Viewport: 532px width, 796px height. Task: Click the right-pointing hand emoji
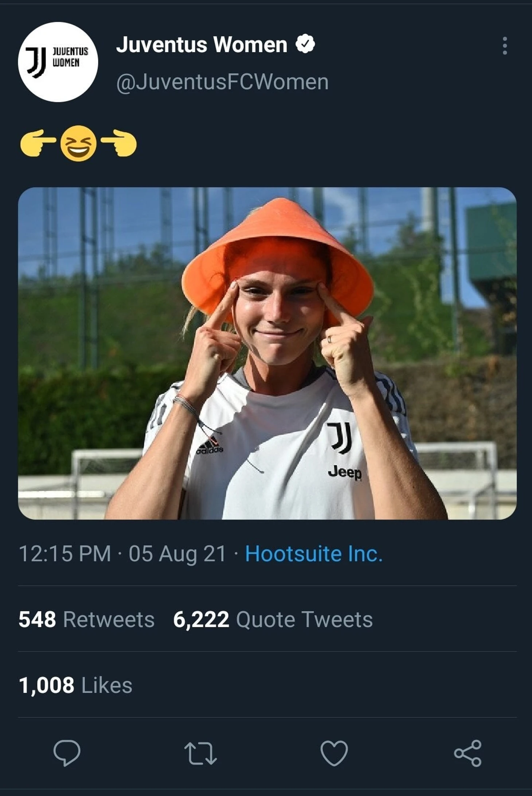tap(119, 143)
